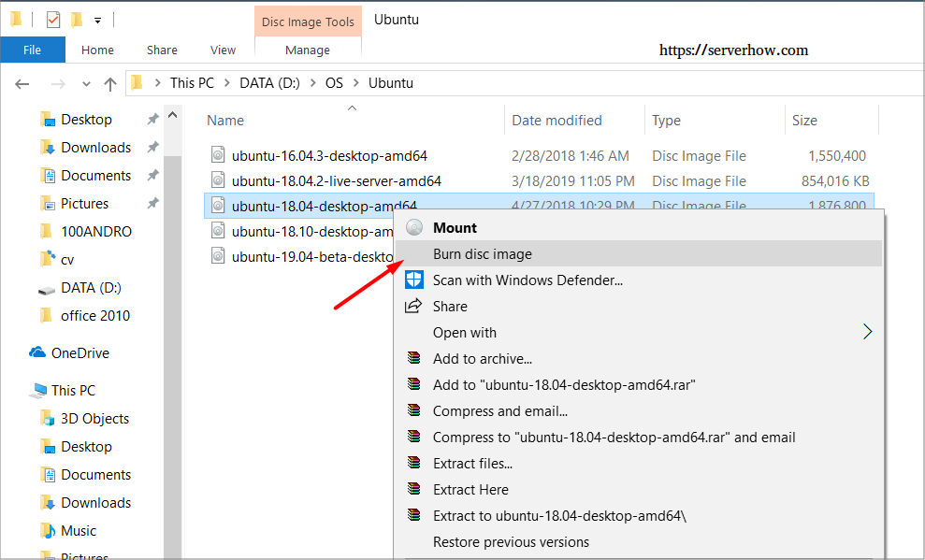
Task: Click disc image icon of ubuntu-16.04.3-desktop-amd64
Action: coord(218,155)
